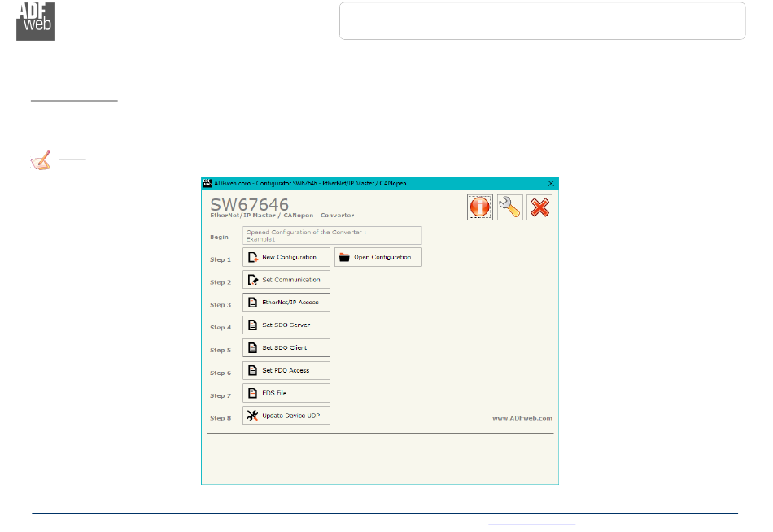773x532 pixels.
Task: Open Set Communication step
Action: click(x=286, y=280)
